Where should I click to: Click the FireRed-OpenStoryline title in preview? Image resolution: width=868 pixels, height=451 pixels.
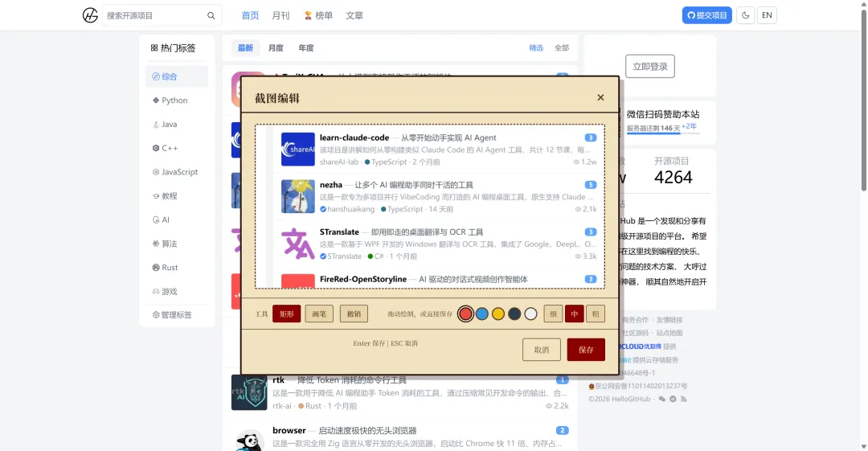[363, 279]
